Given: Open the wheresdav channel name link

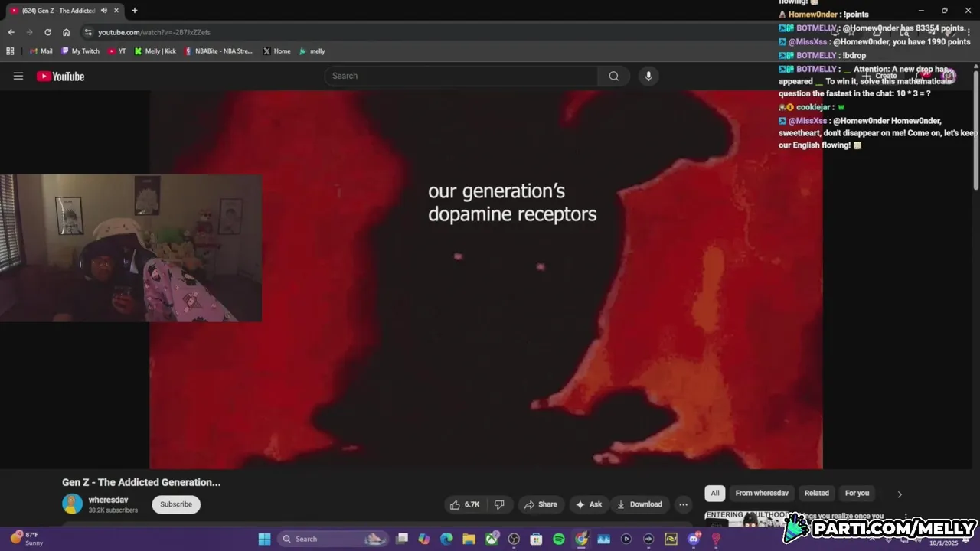Looking at the screenshot, I should (108, 500).
